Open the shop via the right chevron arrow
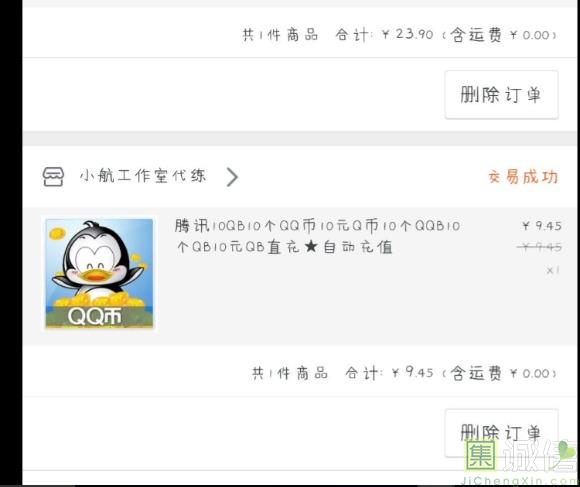 coord(232,177)
